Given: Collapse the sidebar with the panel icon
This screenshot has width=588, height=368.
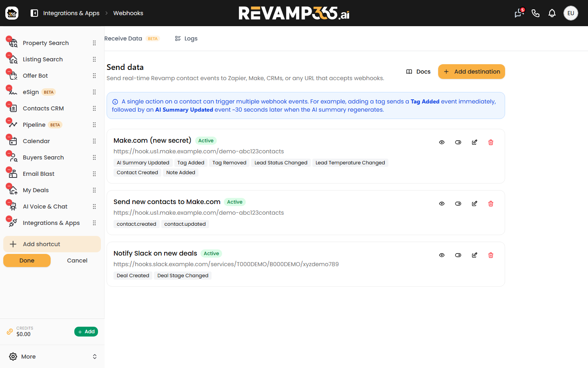Looking at the screenshot, I should (34, 13).
